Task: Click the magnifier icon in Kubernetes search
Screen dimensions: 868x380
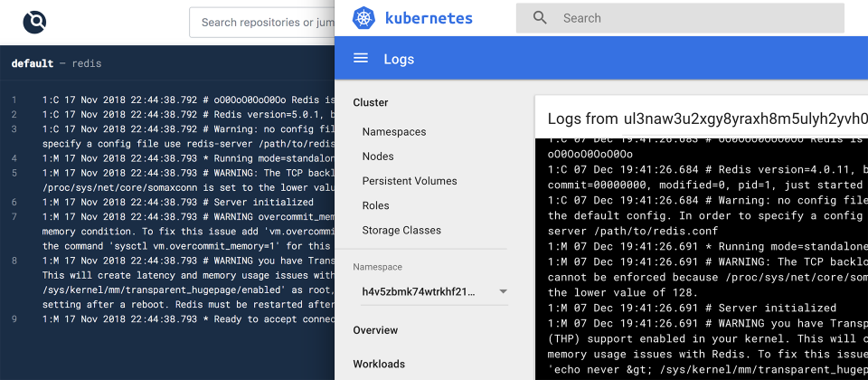Action: [x=540, y=18]
